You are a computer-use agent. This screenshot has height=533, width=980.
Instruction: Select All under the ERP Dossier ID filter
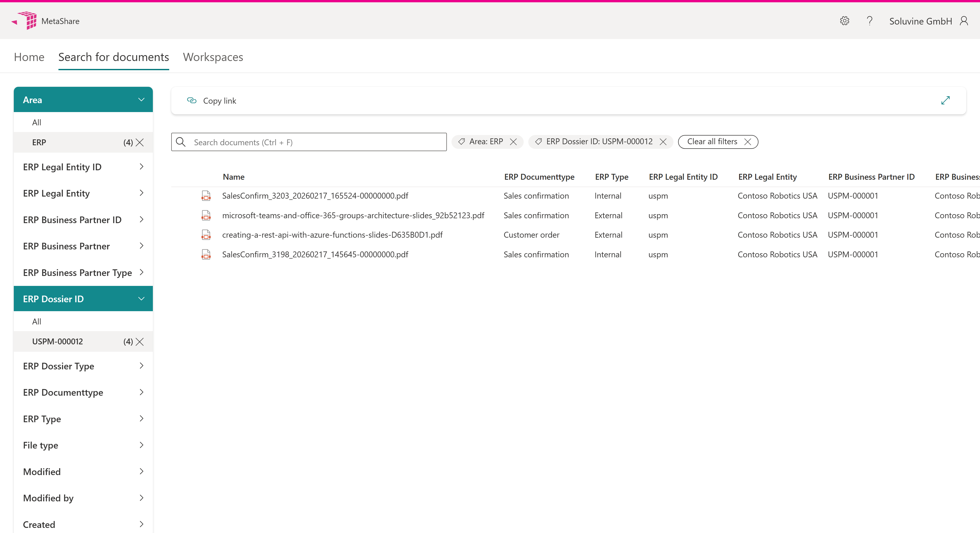(x=37, y=321)
